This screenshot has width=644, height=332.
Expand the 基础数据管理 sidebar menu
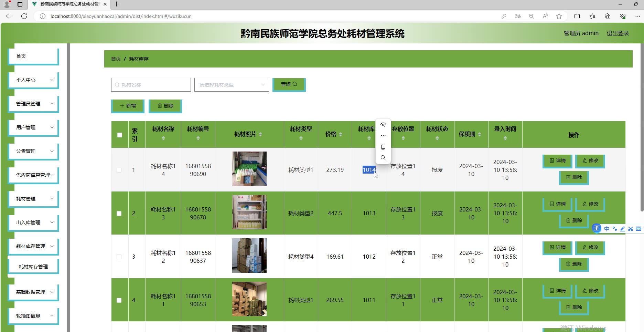point(34,292)
